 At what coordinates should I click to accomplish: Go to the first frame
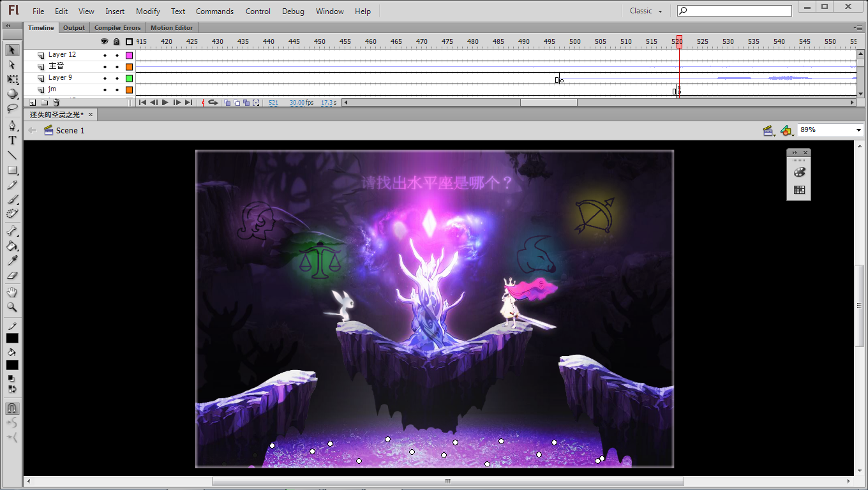point(142,102)
